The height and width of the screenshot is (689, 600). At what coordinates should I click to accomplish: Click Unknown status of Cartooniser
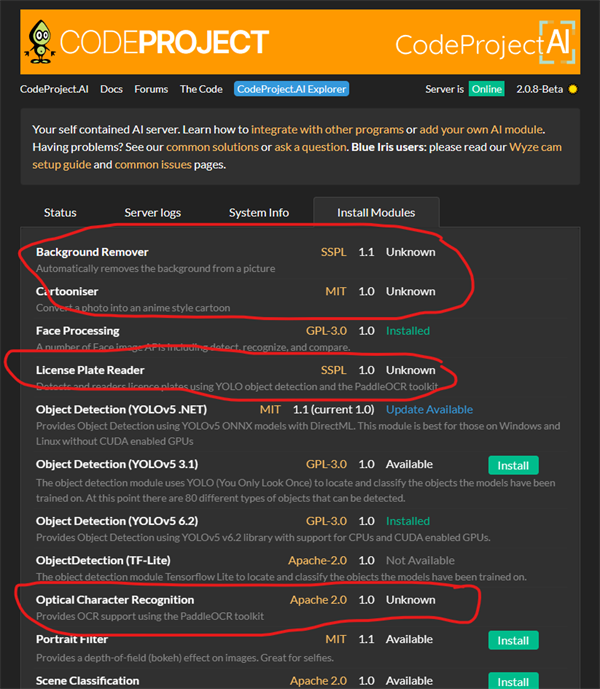click(x=411, y=292)
